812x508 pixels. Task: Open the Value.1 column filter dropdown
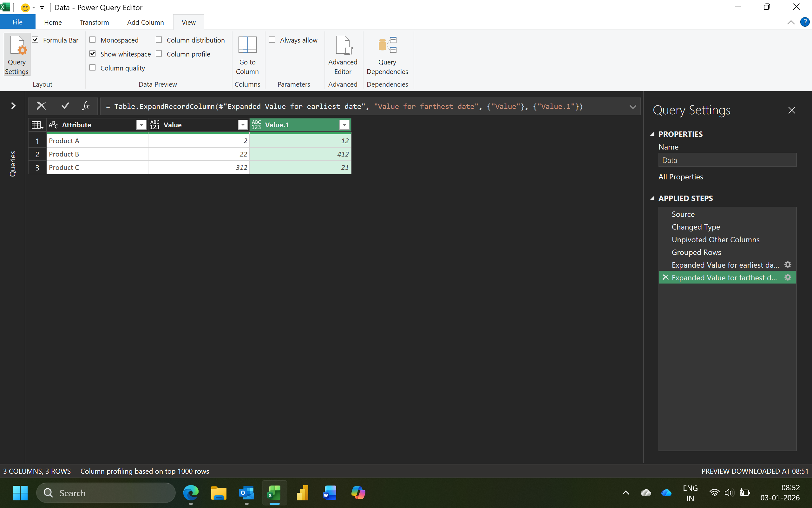pos(344,125)
